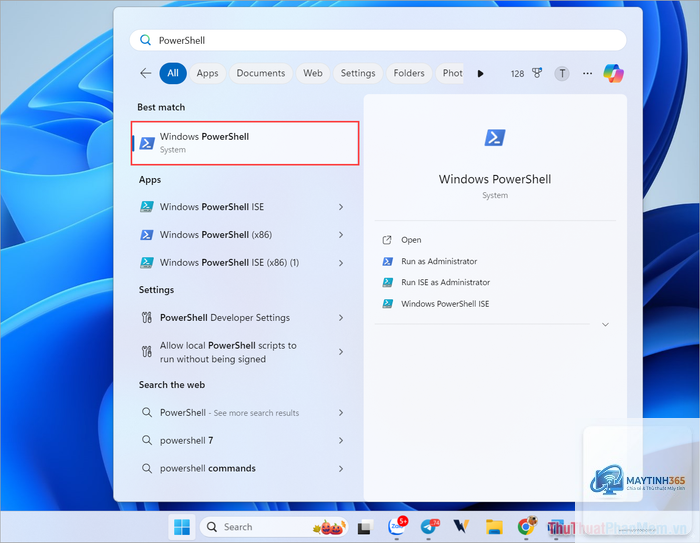Switch to the Folders filter tab
The image size is (700, 543).
coord(409,73)
